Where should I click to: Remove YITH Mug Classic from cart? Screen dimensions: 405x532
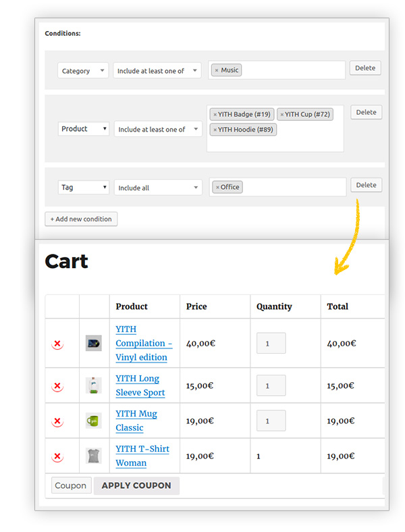(x=57, y=421)
